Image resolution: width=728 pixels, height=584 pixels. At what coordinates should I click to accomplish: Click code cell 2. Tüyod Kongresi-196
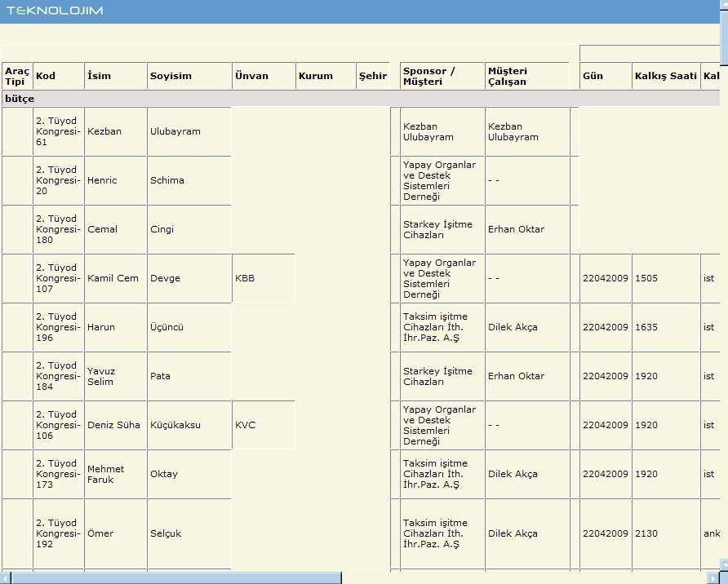click(59, 327)
